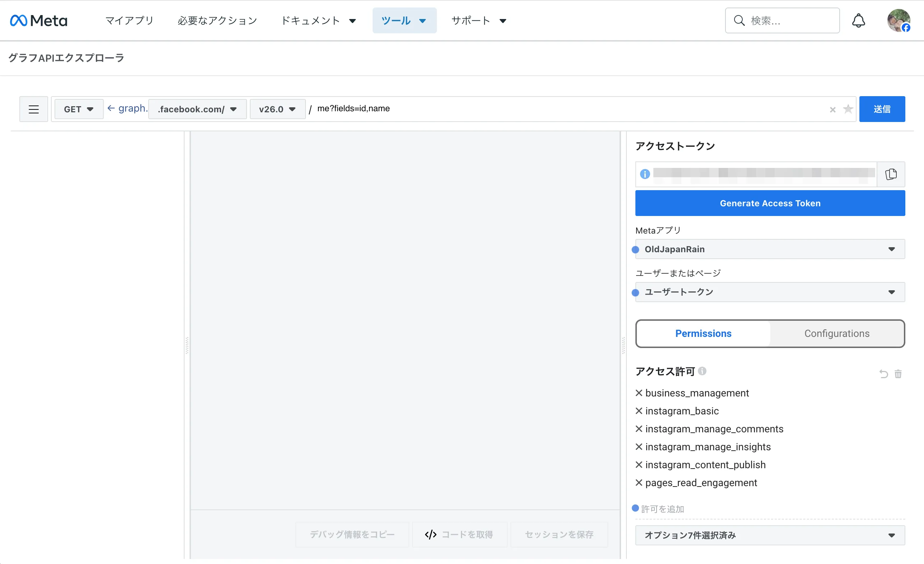Remove instagram_manage_insights permission
This screenshot has width=924, height=564.
[639, 447]
